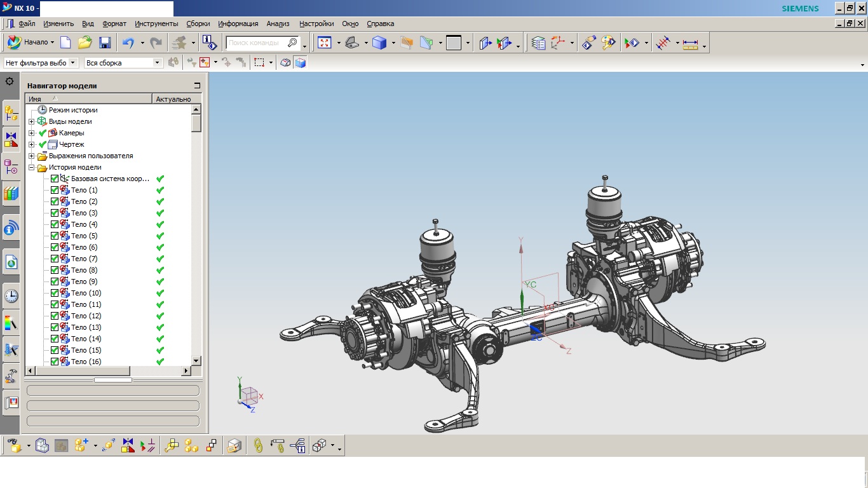Open the settings gear in the resource bar

(x=10, y=81)
